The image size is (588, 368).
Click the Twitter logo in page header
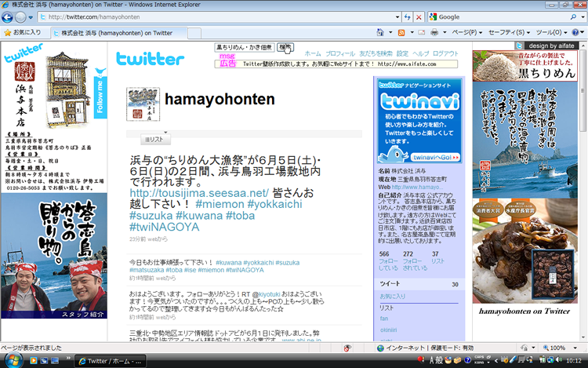click(150, 59)
